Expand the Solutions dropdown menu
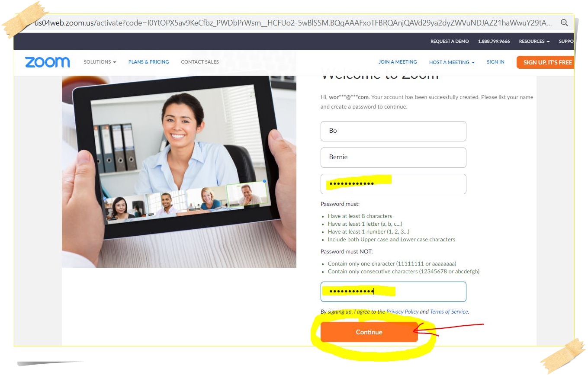The image size is (588, 375). 100,62
